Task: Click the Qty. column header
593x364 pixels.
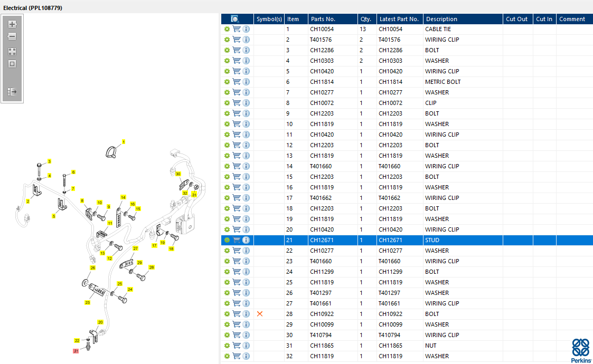Action: 367,19
